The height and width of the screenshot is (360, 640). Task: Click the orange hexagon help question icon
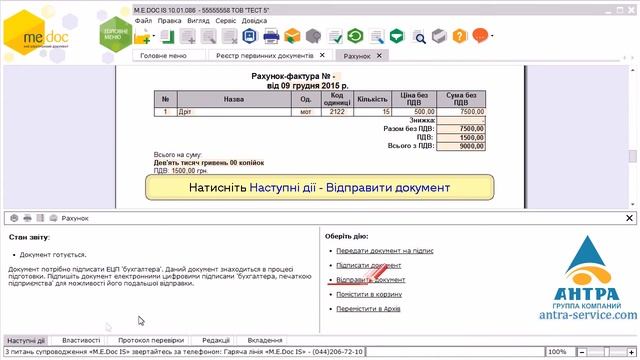(x=460, y=36)
